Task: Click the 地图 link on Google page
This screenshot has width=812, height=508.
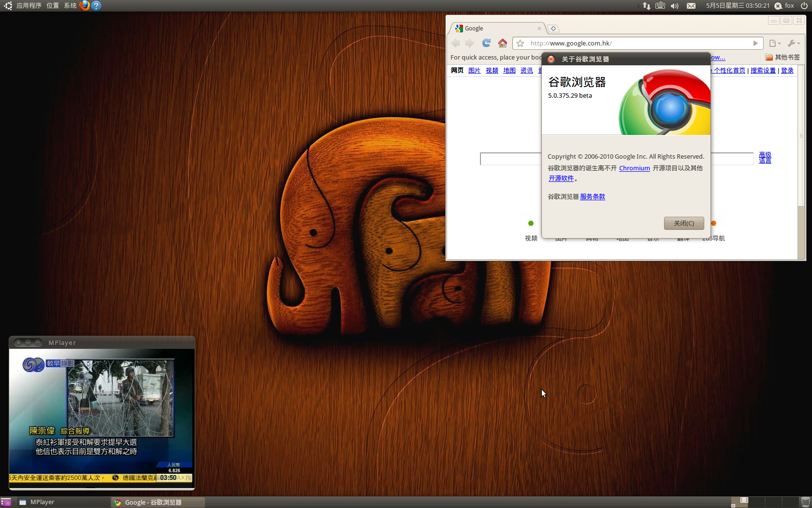Action: pos(509,71)
